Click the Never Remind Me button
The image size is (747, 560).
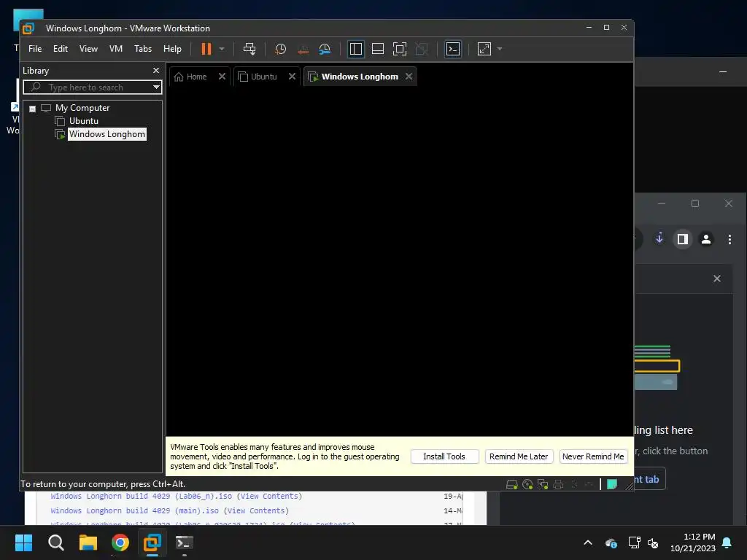(x=593, y=456)
